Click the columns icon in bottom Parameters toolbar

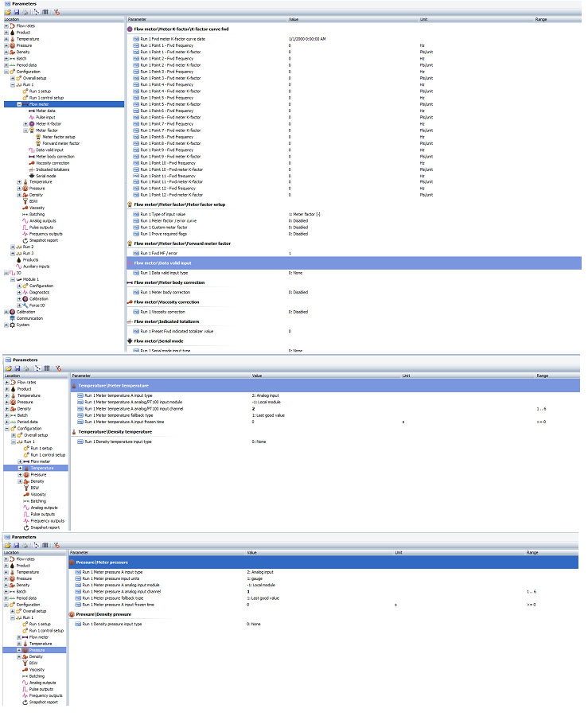click(x=45, y=545)
